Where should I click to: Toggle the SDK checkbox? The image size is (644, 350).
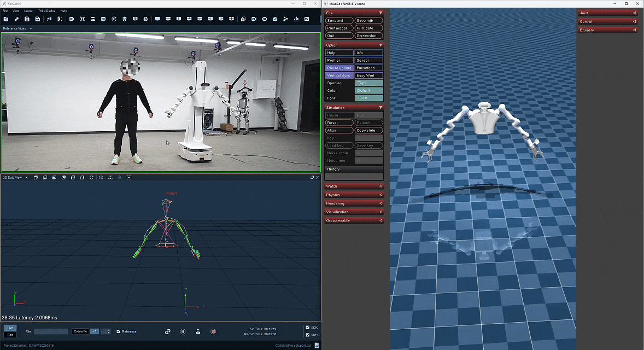308,328
